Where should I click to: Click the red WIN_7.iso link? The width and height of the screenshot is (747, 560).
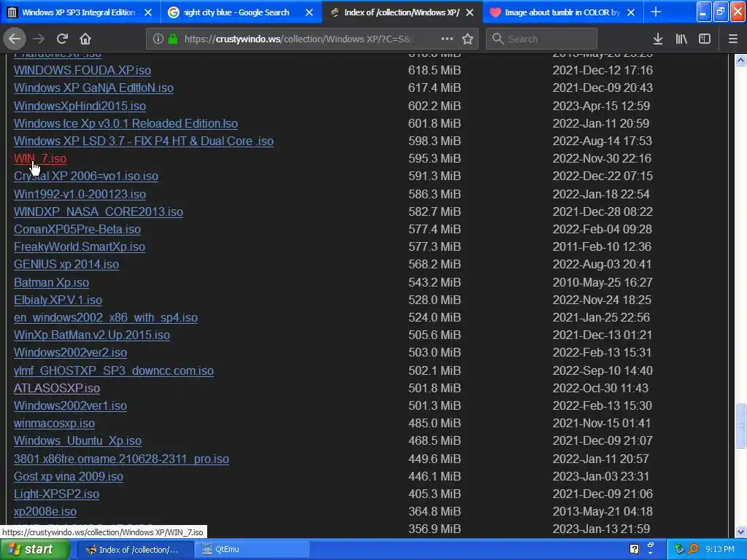click(x=40, y=158)
